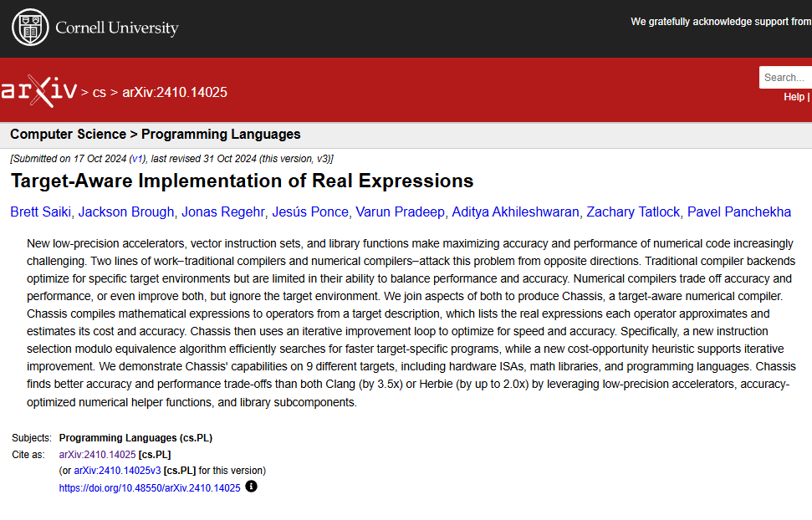Click the 'Submitted on 17 Oct 2024' text

tap(69, 159)
